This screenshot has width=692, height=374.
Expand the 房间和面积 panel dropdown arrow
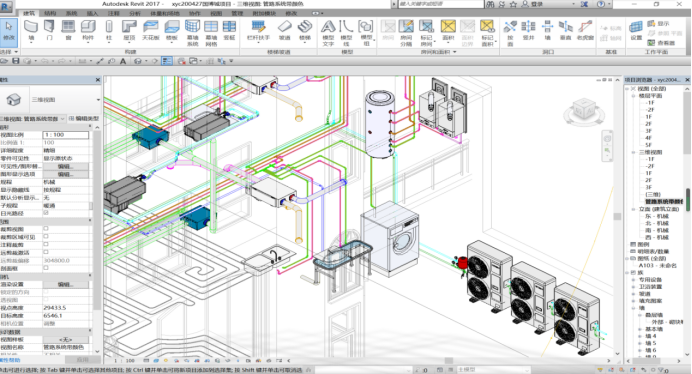[x=455, y=52]
